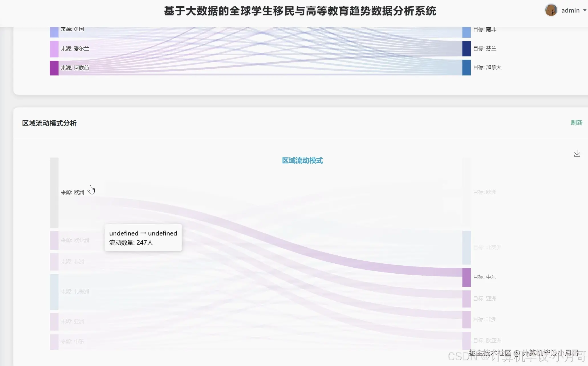The image size is (588, 366).
Task: Click the 来源: 欧亚洲 source node
Action: coord(54,240)
